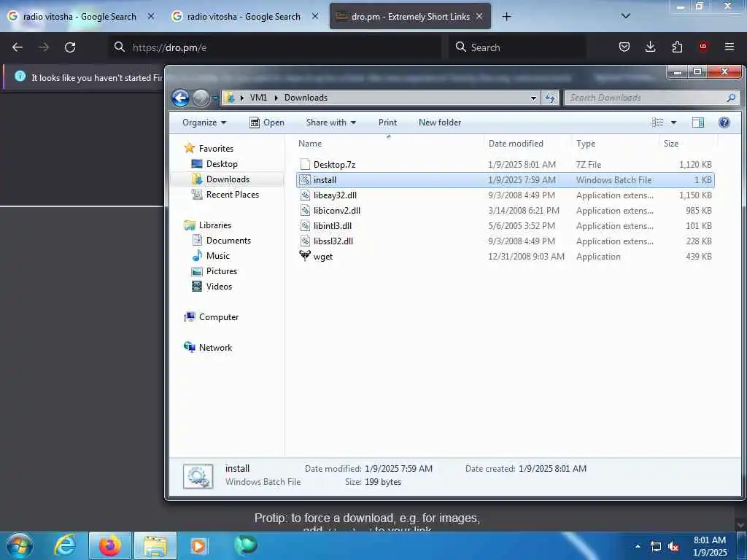Sort files by Type column
The width and height of the screenshot is (747, 560).
(x=615, y=144)
